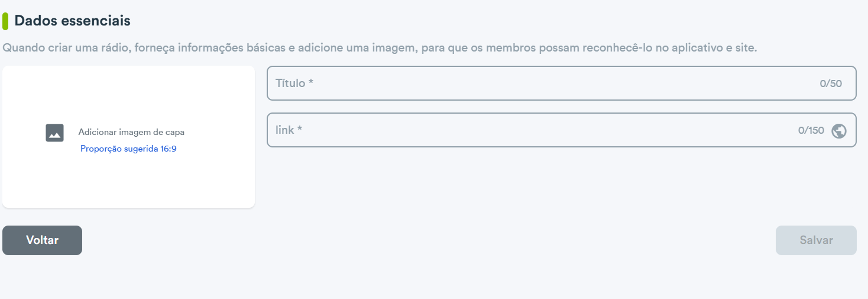The width and height of the screenshot is (868, 299).
Task: Click middle of the Título text box
Action: pyautogui.click(x=562, y=83)
